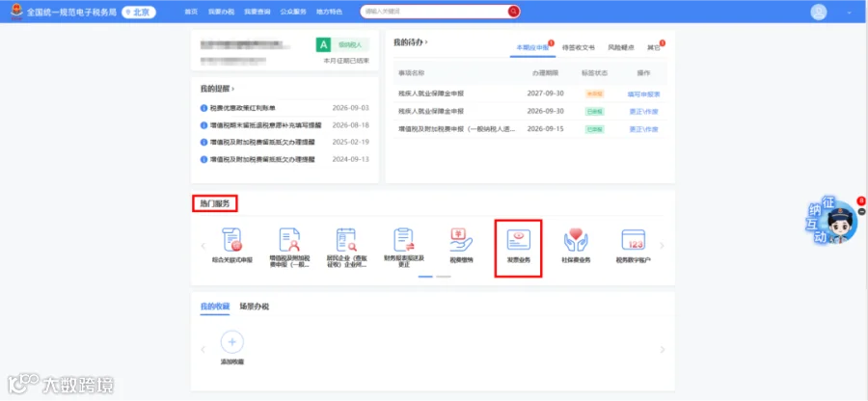This screenshot has height=401, width=868.
Task: Click orange status tag in 2027-09-30 row
Action: (594, 94)
